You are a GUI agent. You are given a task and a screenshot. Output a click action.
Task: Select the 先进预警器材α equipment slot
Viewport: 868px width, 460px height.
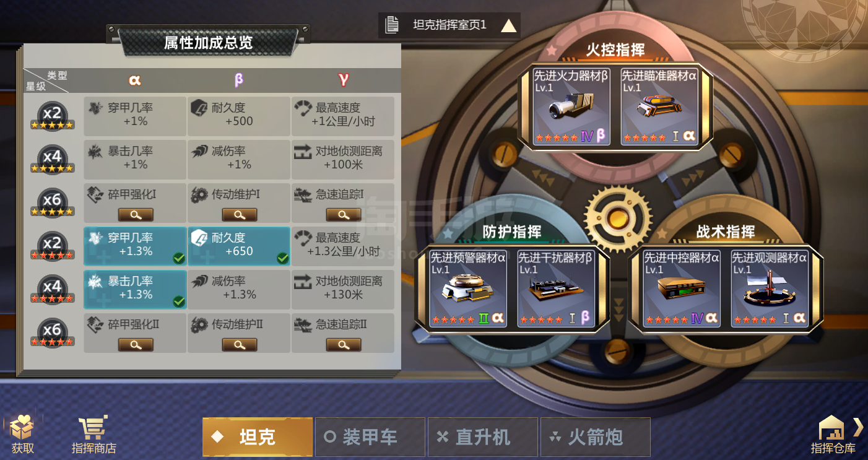(x=468, y=288)
